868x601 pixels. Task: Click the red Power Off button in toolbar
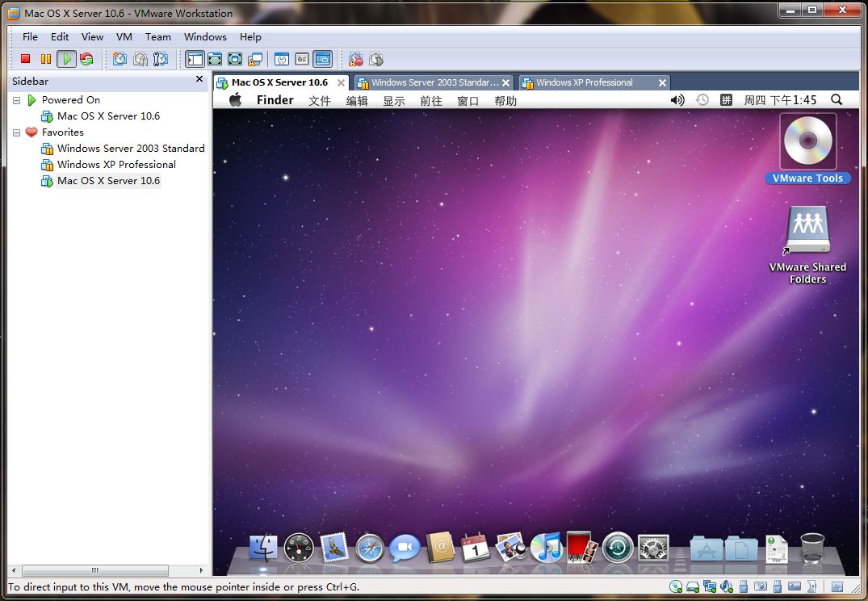(x=26, y=59)
